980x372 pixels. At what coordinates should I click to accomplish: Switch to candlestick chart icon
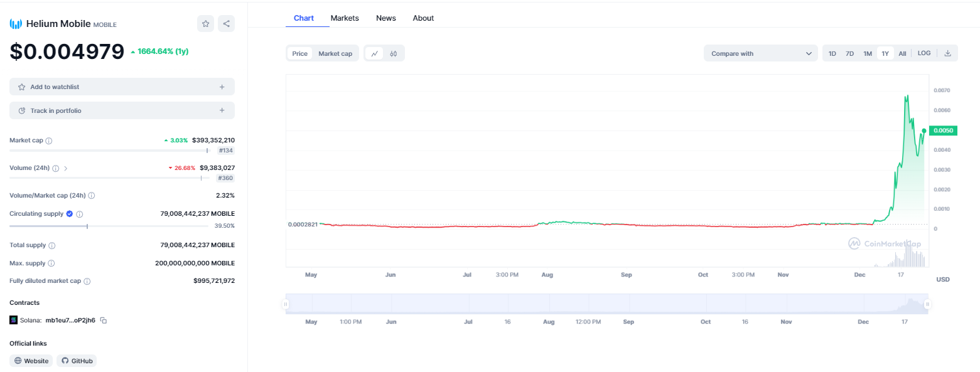coord(394,53)
